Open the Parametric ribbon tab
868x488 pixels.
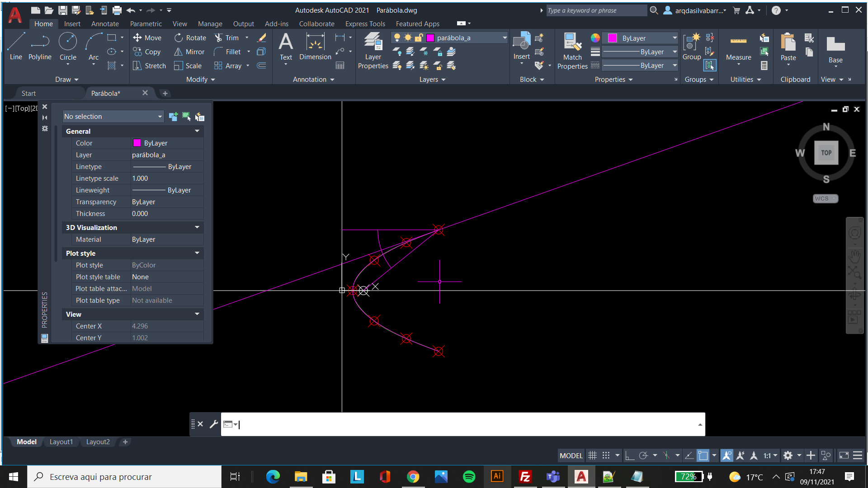(x=146, y=24)
